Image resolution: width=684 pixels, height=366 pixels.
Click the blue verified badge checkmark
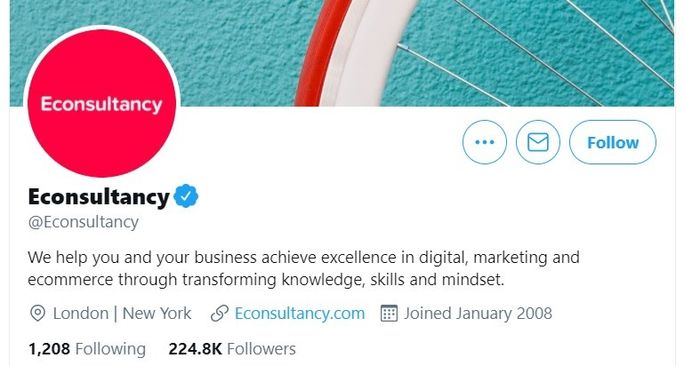(186, 196)
